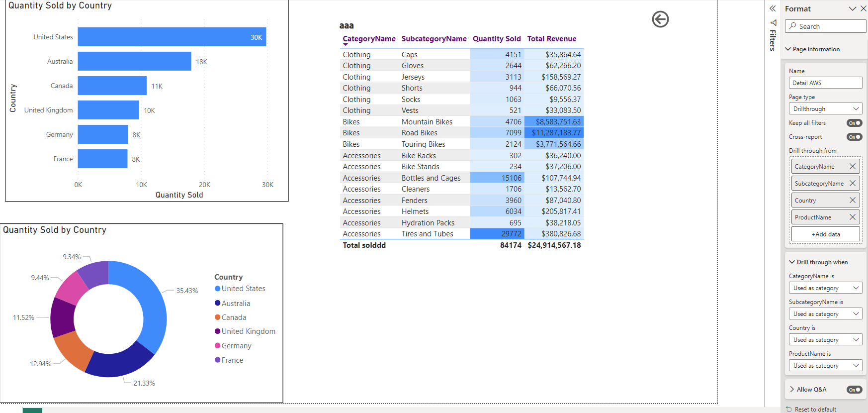Open the CategoryName is dropdown
868x413 pixels.
click(825, 288)
